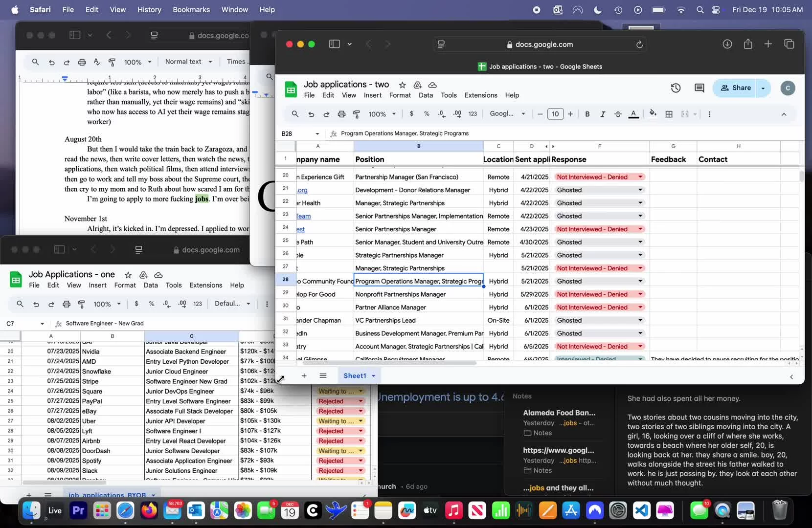Open the Sheet1 tab options arrow
This screenshot has height=528, width=812.
point(373,376)
